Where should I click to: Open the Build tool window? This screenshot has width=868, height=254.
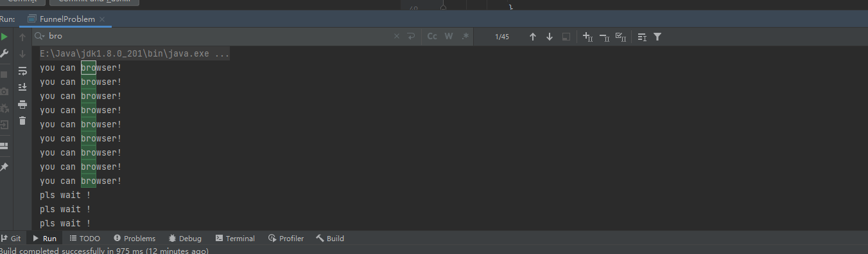point(330,239)
